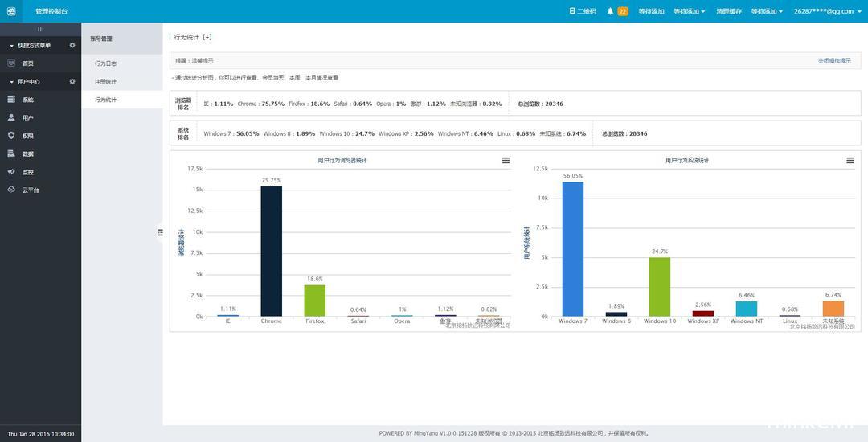868x442 pixels.
Task: Click 用户行为系统统计 chart title
Action: coord(687,160)
